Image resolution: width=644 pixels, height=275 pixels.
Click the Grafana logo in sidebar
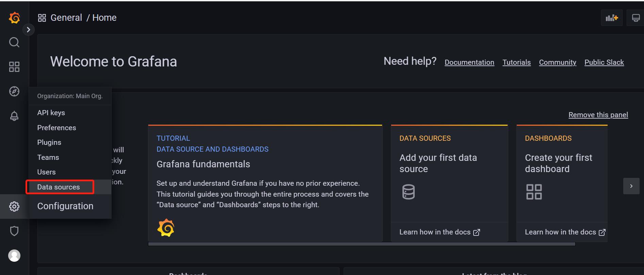tap(14, 18)
